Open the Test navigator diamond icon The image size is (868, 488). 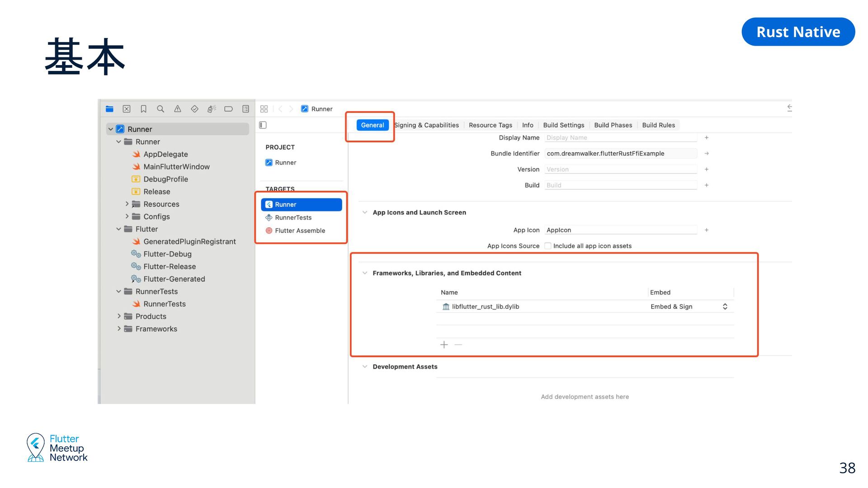coord(194,109)
